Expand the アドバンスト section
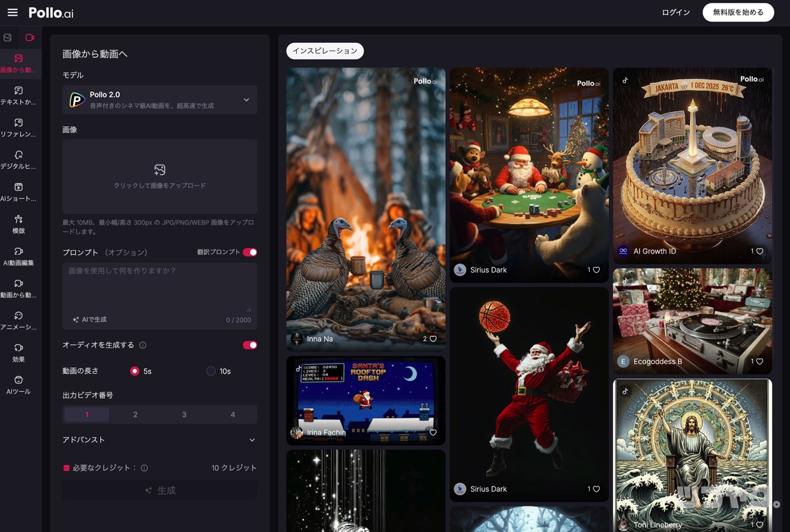790x532 pixels. [159, 440]
